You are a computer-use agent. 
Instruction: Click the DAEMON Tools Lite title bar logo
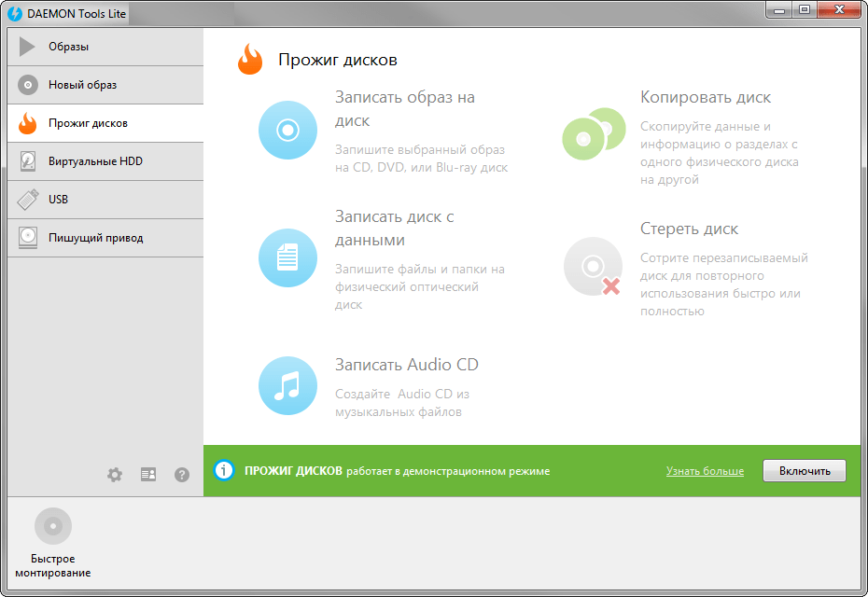[15, 13]
